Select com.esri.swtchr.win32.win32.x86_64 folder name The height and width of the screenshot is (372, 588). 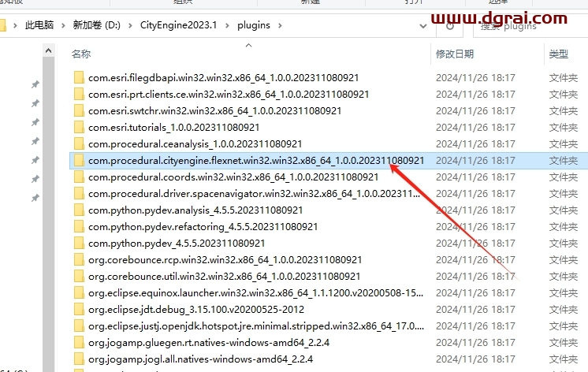tap(215, 110)
